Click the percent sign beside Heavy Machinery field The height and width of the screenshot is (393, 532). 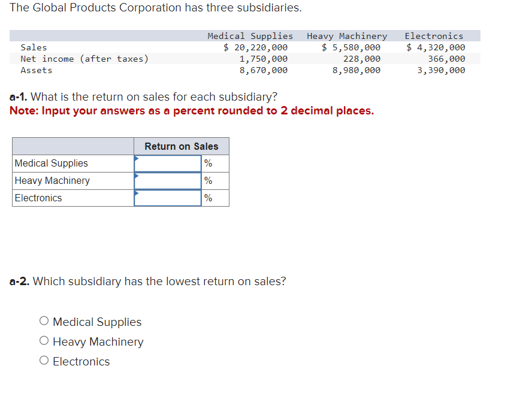tap(208, 180)
